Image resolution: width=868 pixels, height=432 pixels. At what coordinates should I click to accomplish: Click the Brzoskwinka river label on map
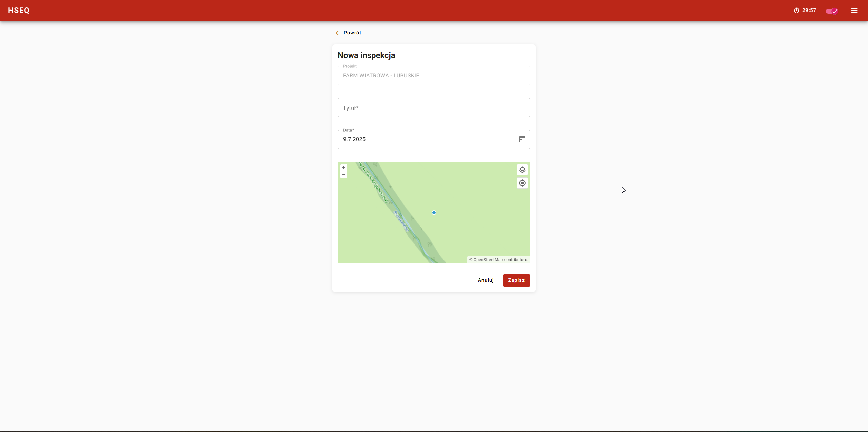coord(401,221)
